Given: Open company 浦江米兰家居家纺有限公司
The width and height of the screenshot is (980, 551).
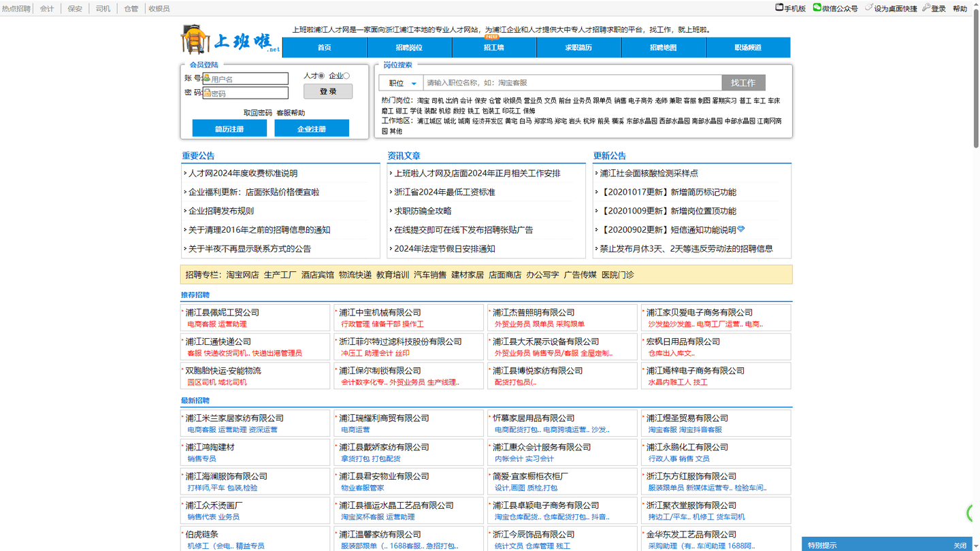Looking at the screenshot, I should [x=235, y=418].
